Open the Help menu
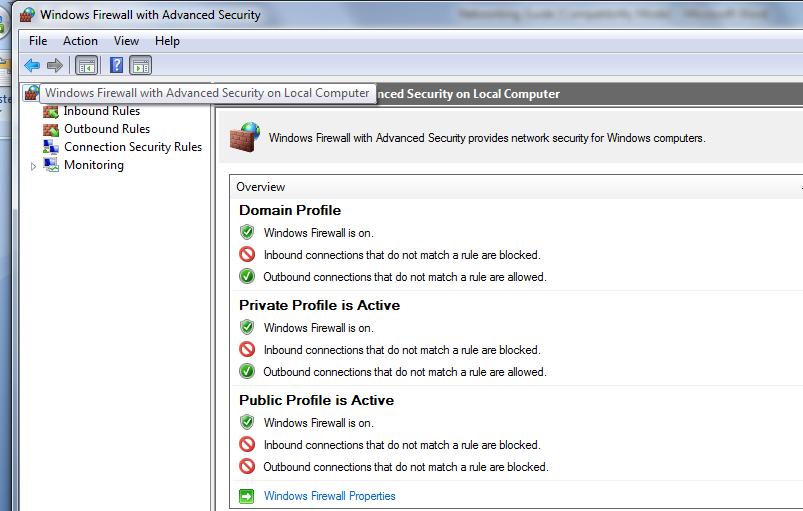Image resolution: width=803 pixels, height=511 pixels. (167, 41)
